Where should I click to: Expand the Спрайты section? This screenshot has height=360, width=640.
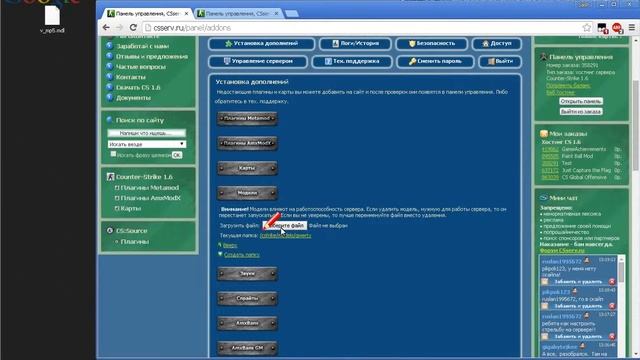247,299
